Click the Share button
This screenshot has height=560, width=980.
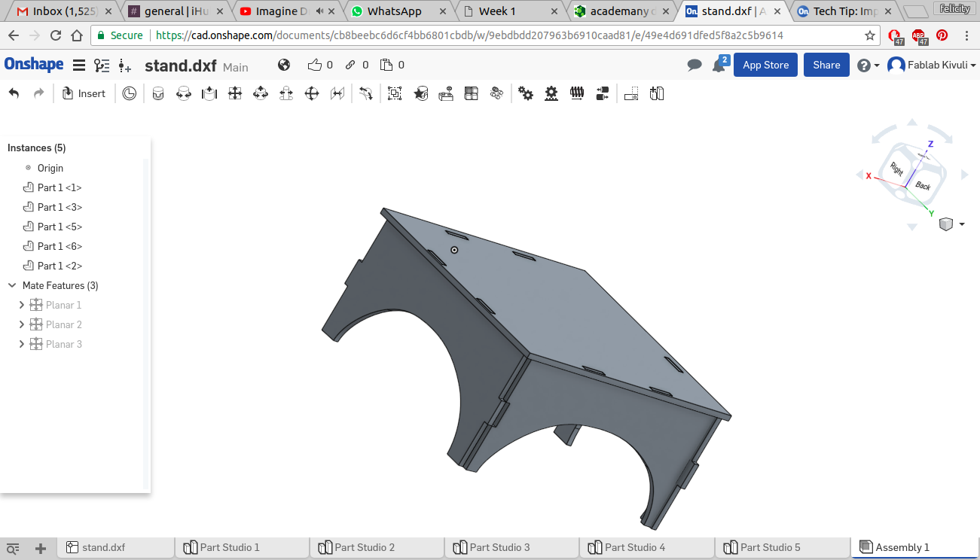pyautogui.click(x=826, y=65)
